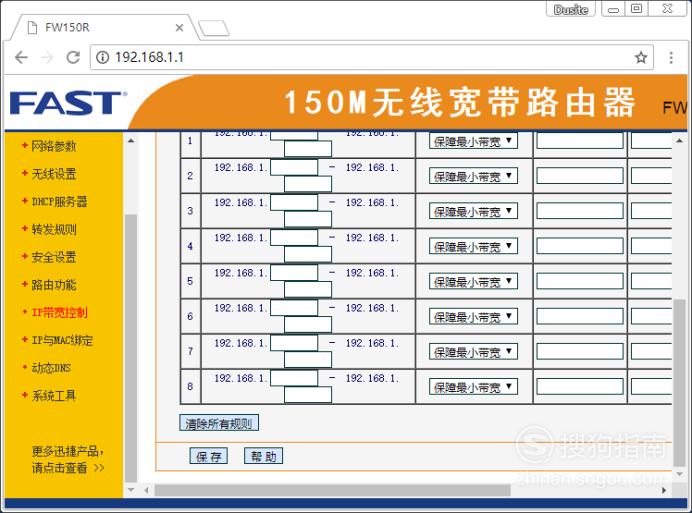The width and height of the screenshot is (692, 513).
Task: Click sidebar scrollbar down arrow
Action: (131, 489)
